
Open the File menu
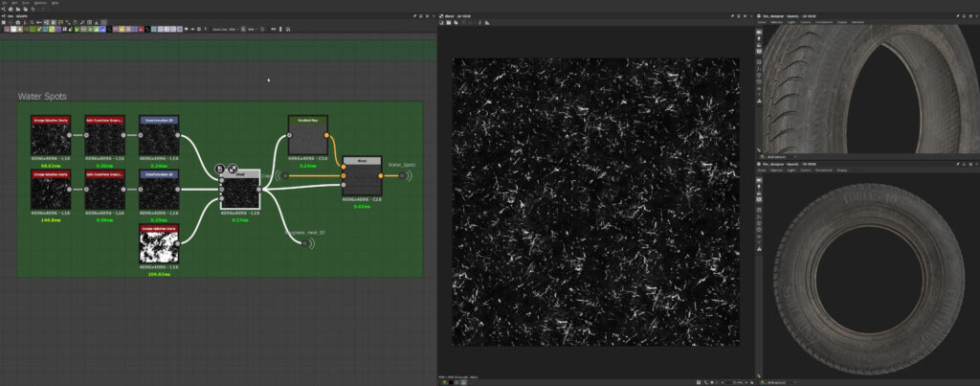6,3
